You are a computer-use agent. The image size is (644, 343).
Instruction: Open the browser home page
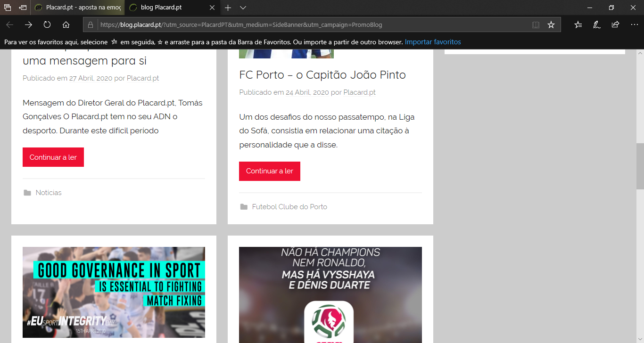coord(66,24)
